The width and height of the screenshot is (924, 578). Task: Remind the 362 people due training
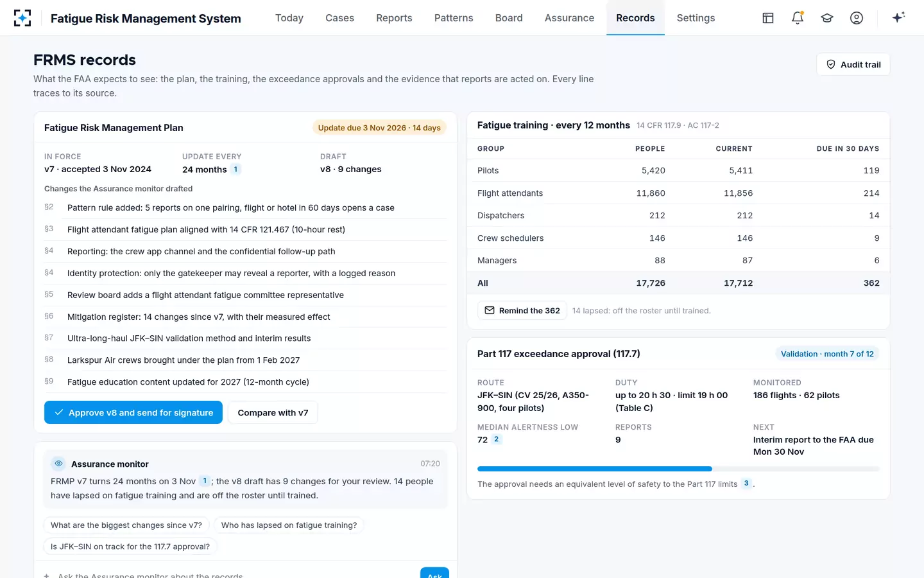tap(522, 311)
